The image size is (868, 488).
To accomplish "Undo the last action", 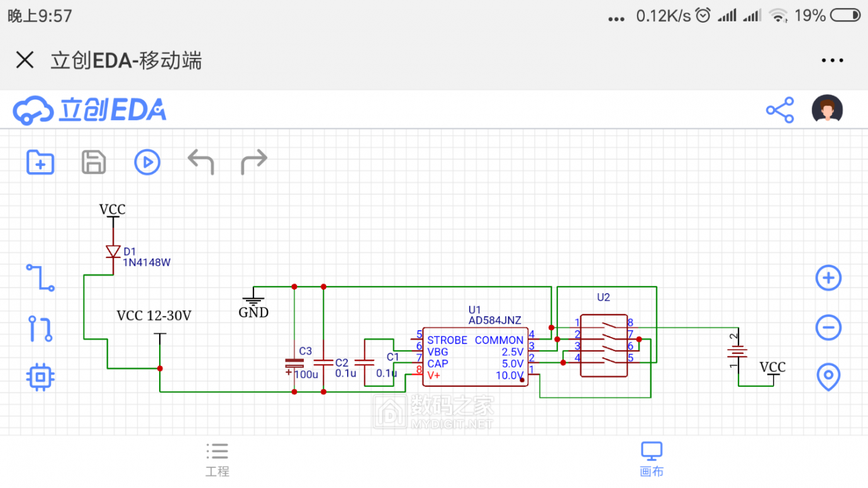I will click(x=201, y=162).
